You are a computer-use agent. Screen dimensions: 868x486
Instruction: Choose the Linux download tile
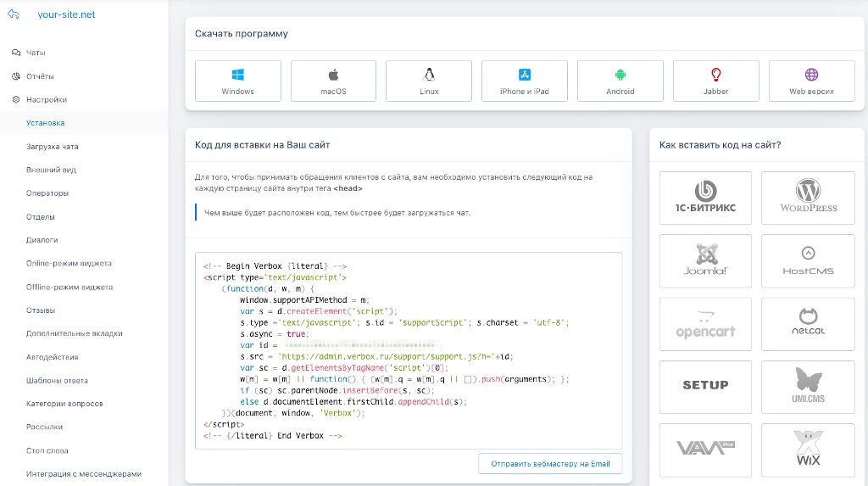pos(429,81)
